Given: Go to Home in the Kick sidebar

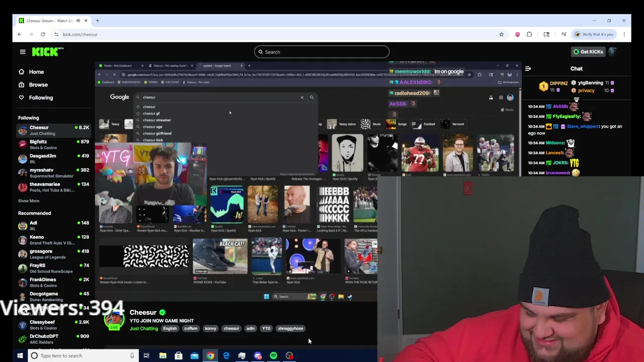Looking at the screenshot, I should point(36,72).
